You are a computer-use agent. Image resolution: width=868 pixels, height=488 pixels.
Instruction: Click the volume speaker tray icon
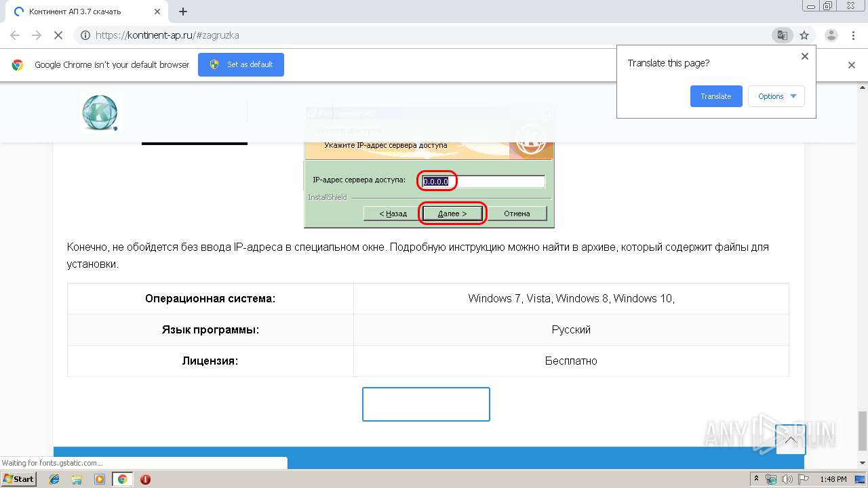787,479
